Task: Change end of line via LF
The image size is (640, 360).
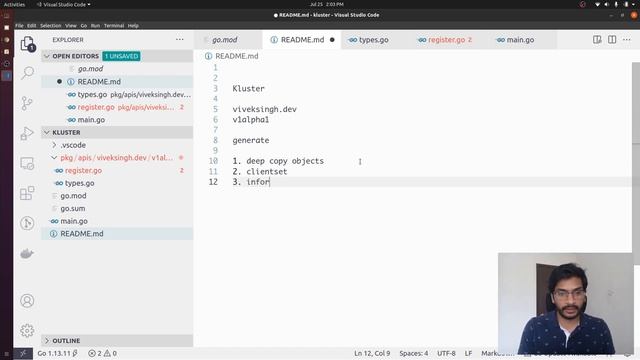Action: pos(468,353)
